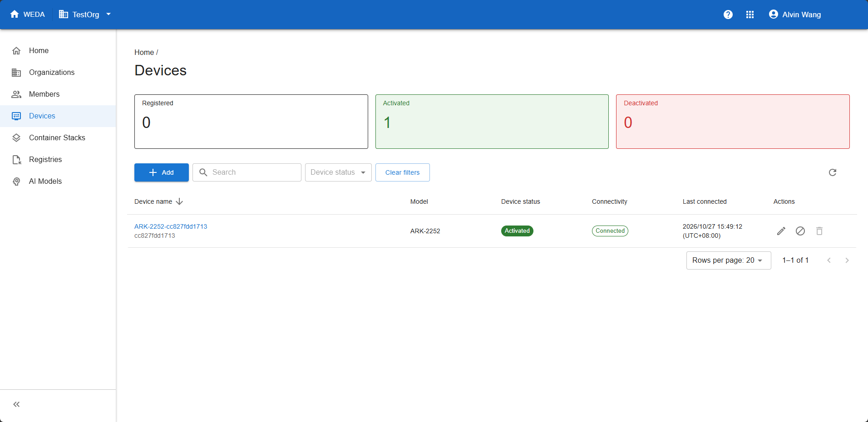Screen dimensions: 868x422
Task: Click the Activated status badge
Action: (517, 231)
